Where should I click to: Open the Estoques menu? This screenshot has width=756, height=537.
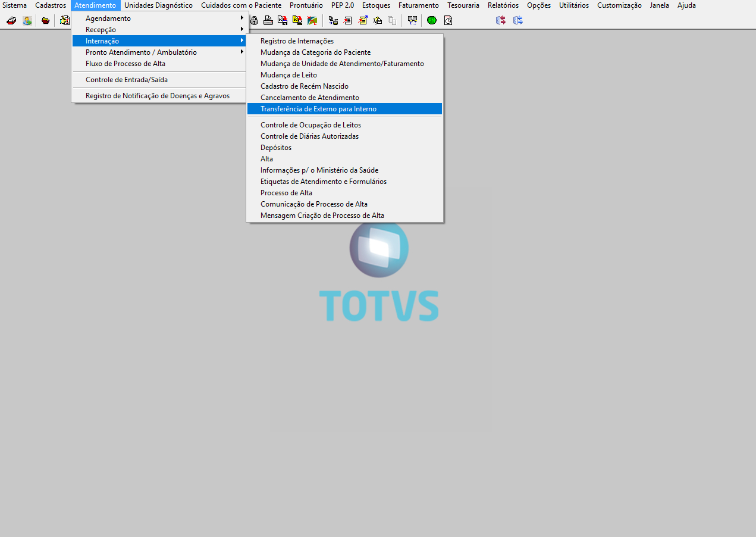tap(376, 5)
